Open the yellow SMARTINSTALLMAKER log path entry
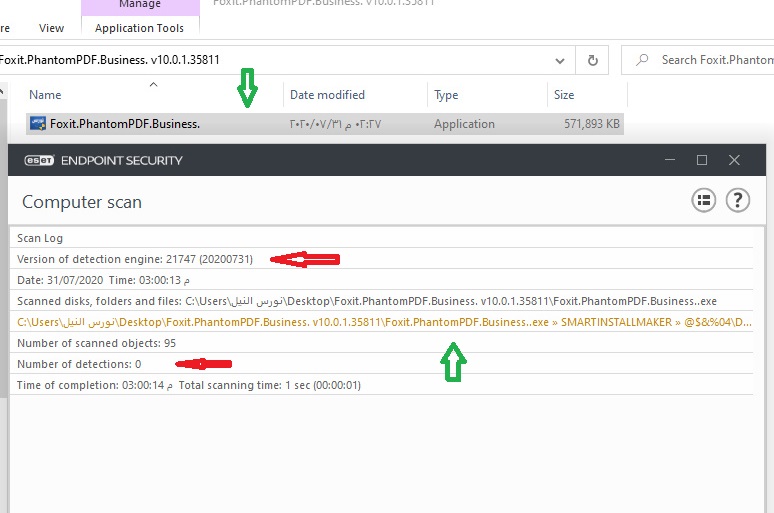774x513 pixels. (384, 322)
